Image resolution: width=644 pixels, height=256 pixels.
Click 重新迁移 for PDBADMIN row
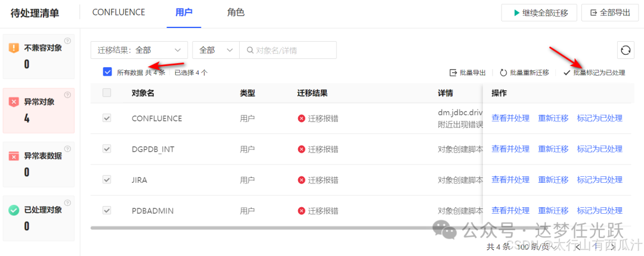coord(553,211)
